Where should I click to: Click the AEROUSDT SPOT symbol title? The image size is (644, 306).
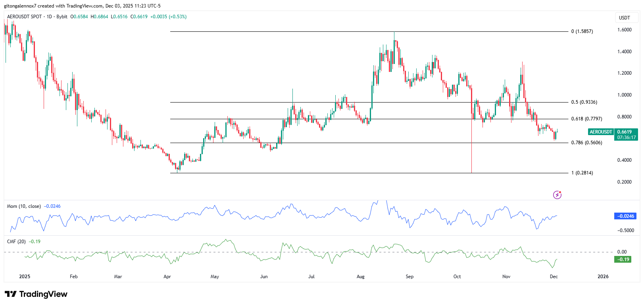(24, 17)
